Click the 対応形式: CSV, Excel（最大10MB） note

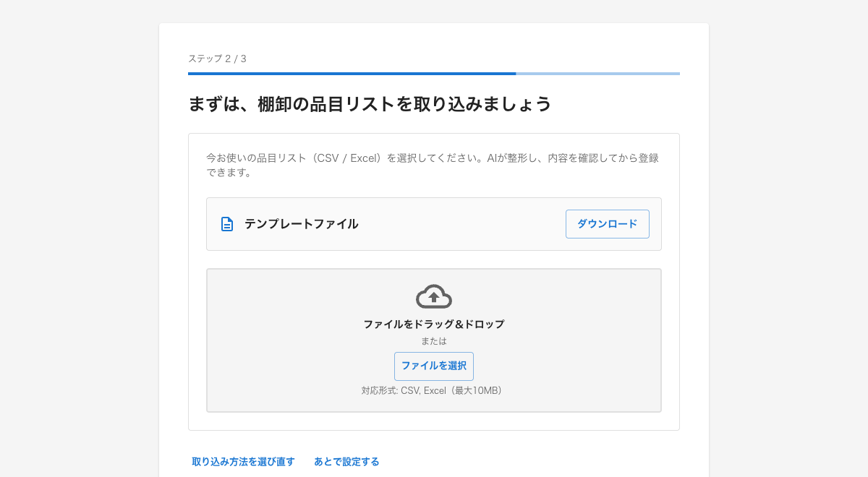coord(434,390)
